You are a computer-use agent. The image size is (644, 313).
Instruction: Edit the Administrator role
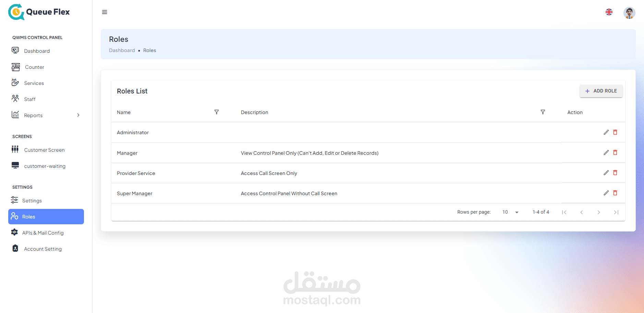[x=606, y=132]
